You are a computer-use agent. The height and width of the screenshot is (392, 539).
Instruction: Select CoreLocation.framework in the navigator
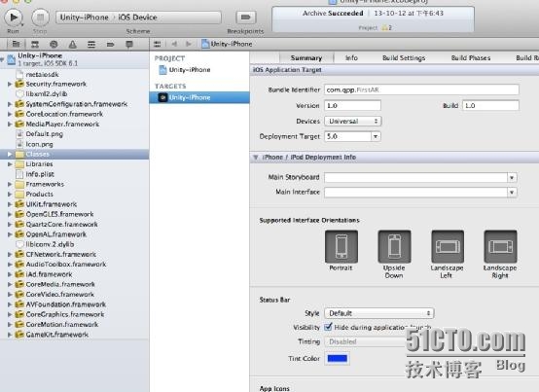(x=64, y=114)
